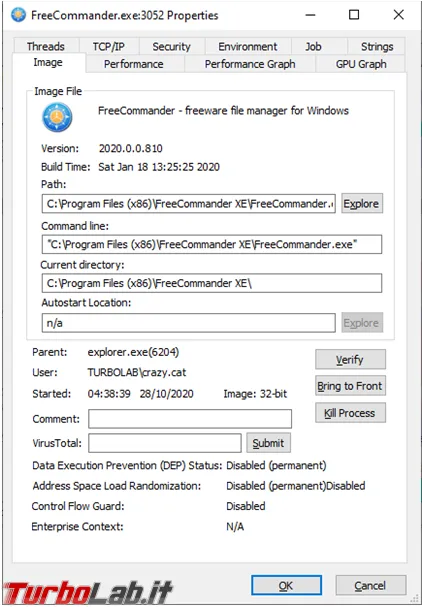
Task: Select the Security tab
Action: point(172,46)
